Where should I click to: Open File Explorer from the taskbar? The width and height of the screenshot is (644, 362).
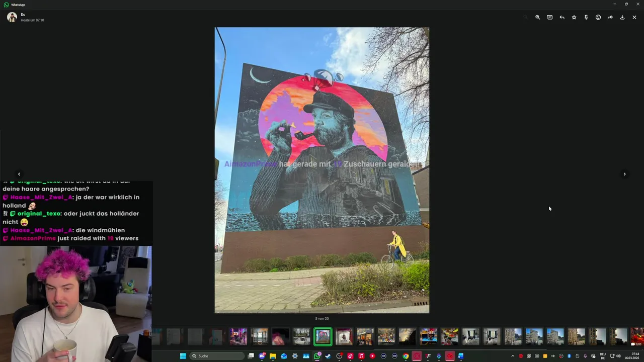273,356
